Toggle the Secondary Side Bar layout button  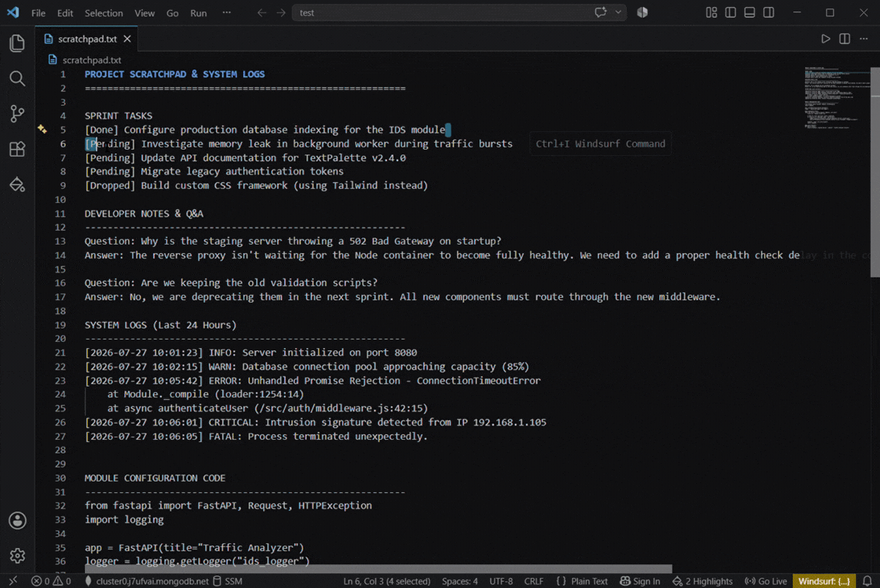coord(768,12)
